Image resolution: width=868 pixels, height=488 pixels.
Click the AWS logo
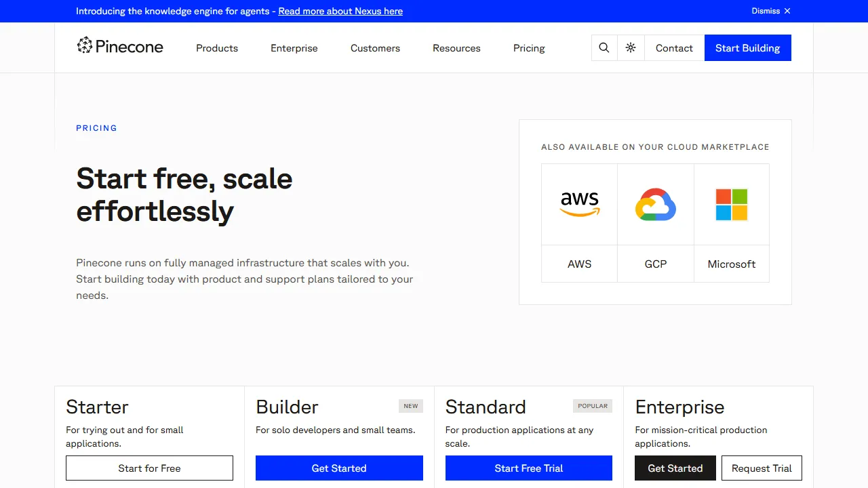tap(580, 204)
